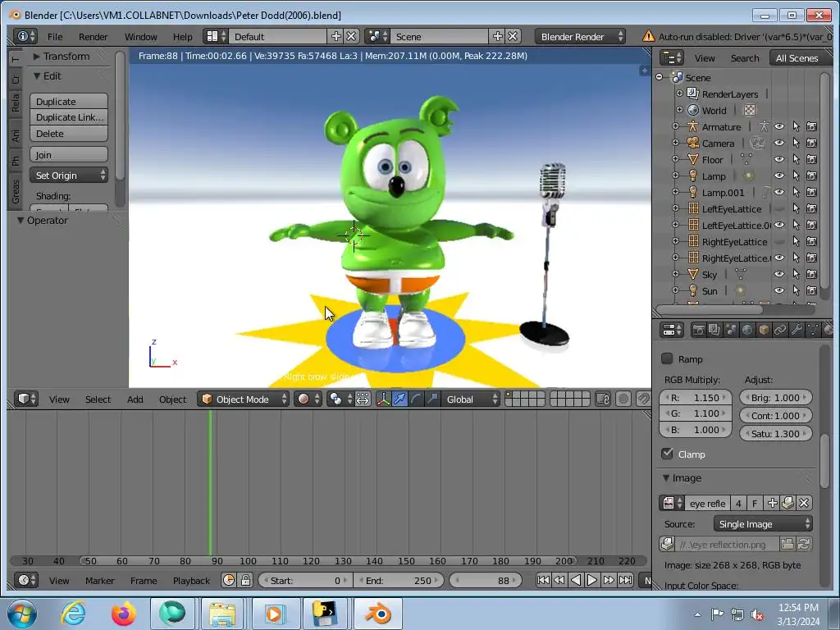Screen dimensions: 840x630
Task: Click the rotate manipulator arc icon
Action: click(x=416, y=399)
